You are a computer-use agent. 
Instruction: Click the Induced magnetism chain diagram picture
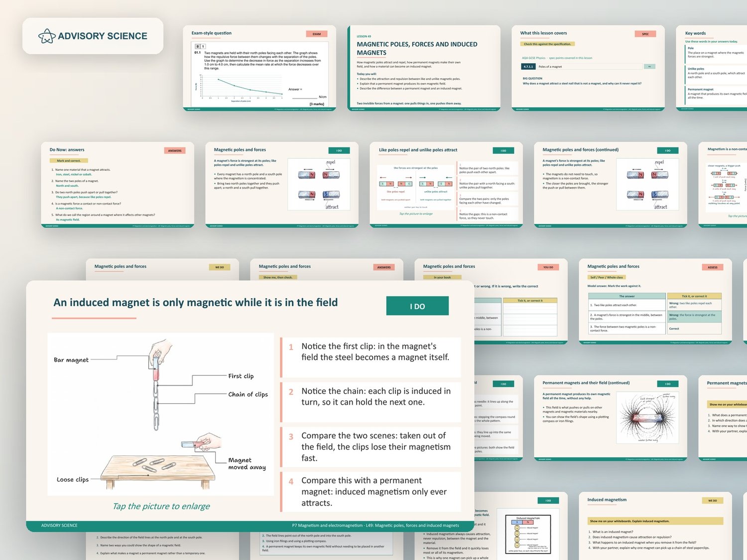click(528, 534)
